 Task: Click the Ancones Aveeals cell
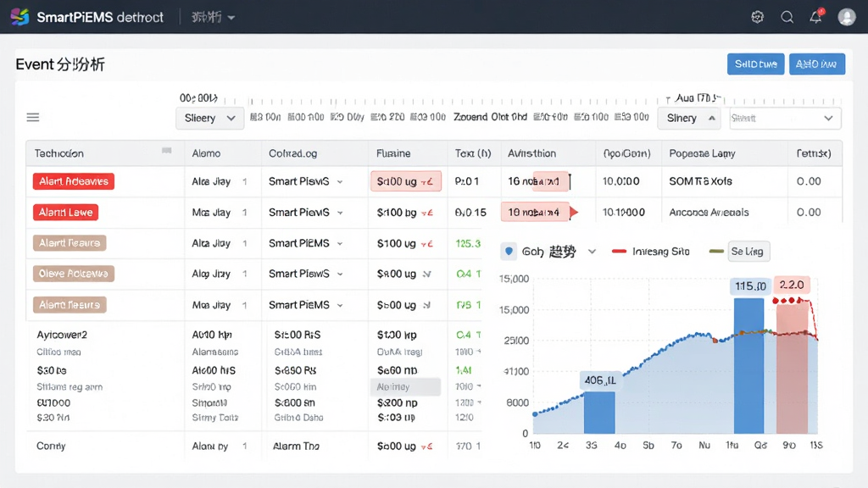(x=709, y=213)
